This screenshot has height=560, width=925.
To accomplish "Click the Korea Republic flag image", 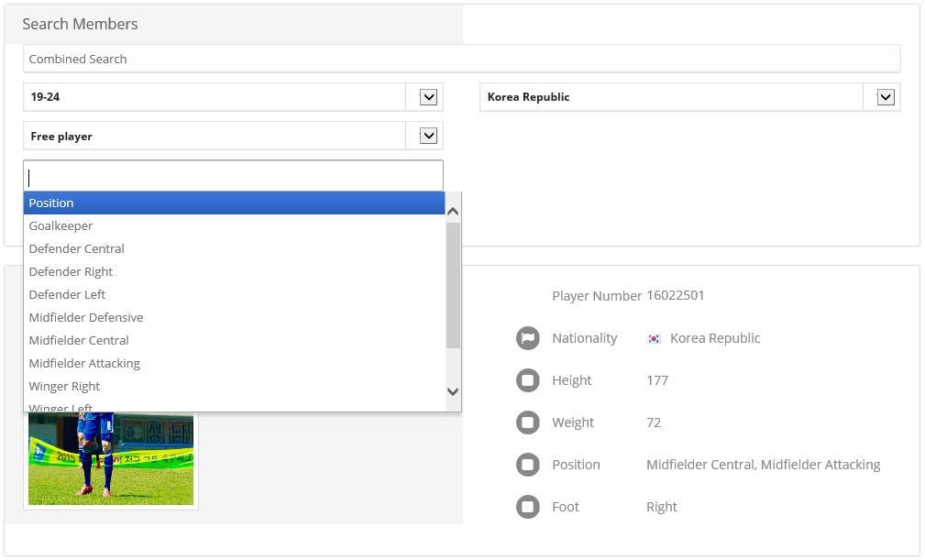I will (x=655, y=339).
